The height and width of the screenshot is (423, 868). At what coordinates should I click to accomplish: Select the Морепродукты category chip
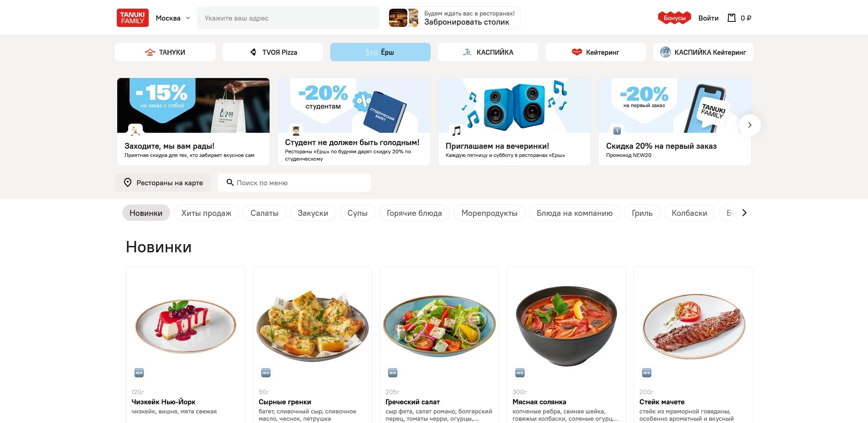(489, 213)
